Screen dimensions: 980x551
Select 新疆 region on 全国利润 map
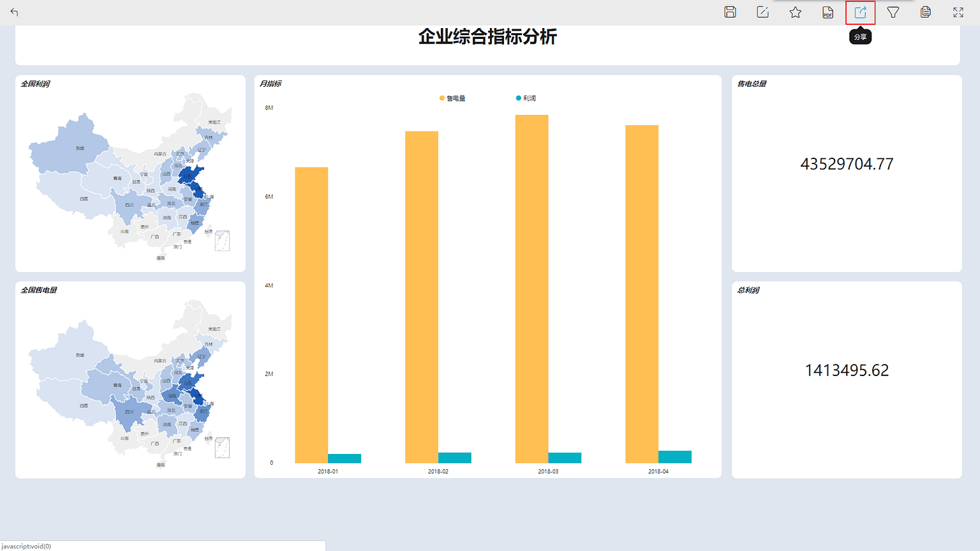pos(70,146)
